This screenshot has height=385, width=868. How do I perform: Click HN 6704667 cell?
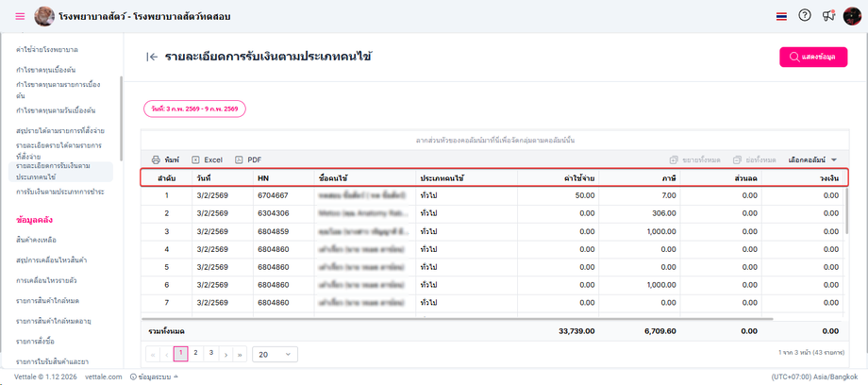(x=283, y=195)
